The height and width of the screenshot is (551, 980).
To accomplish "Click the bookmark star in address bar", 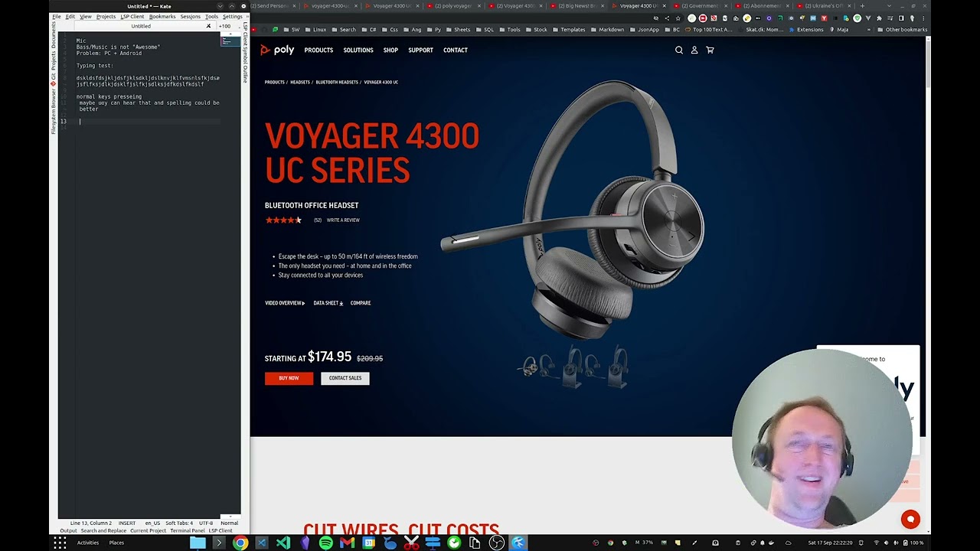I will tap(678, 18).
